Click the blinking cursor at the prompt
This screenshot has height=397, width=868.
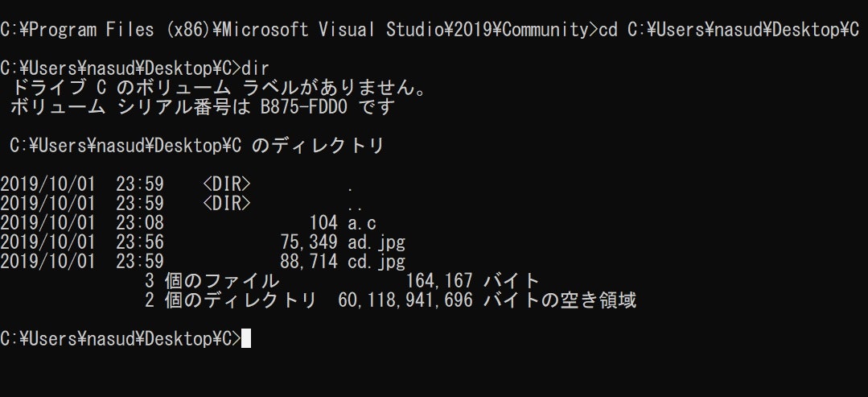[246, 338]
